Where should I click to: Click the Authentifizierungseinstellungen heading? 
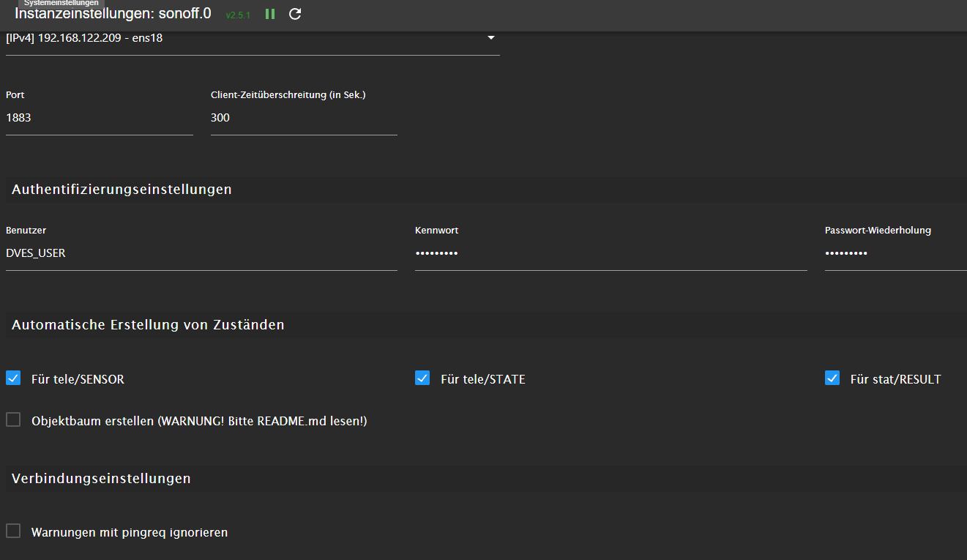click(122, 190)
